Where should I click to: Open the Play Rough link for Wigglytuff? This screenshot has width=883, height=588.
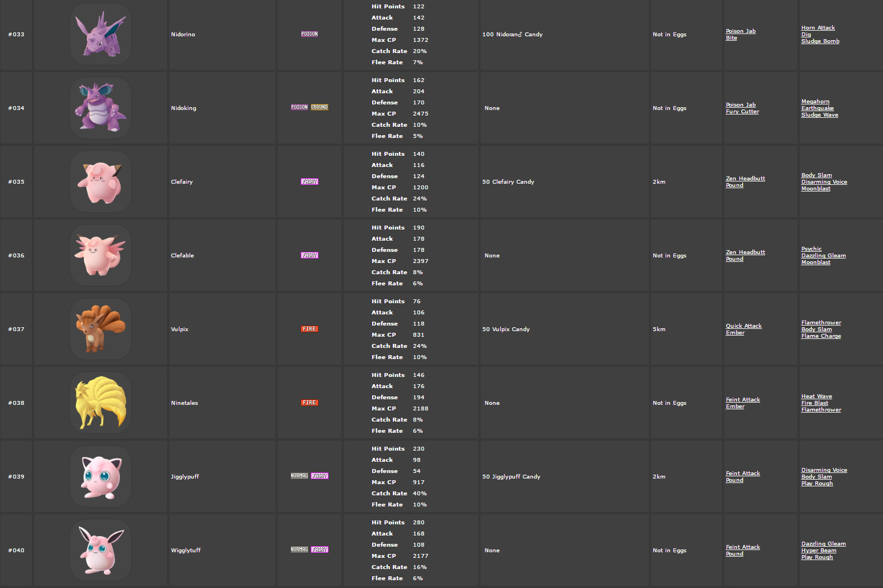pos(816,557)
